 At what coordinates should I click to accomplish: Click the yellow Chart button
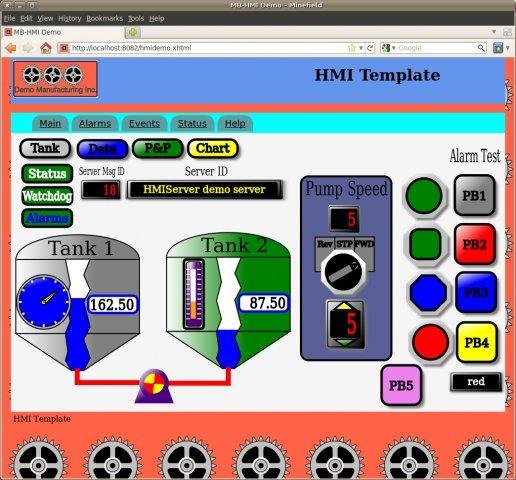[213, 148]
